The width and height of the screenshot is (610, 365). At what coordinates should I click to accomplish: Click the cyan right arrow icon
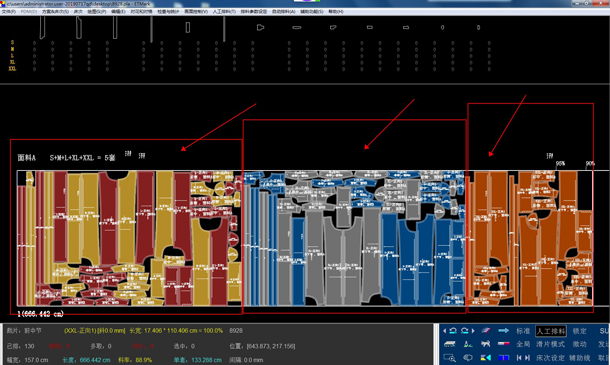[504, 331]
